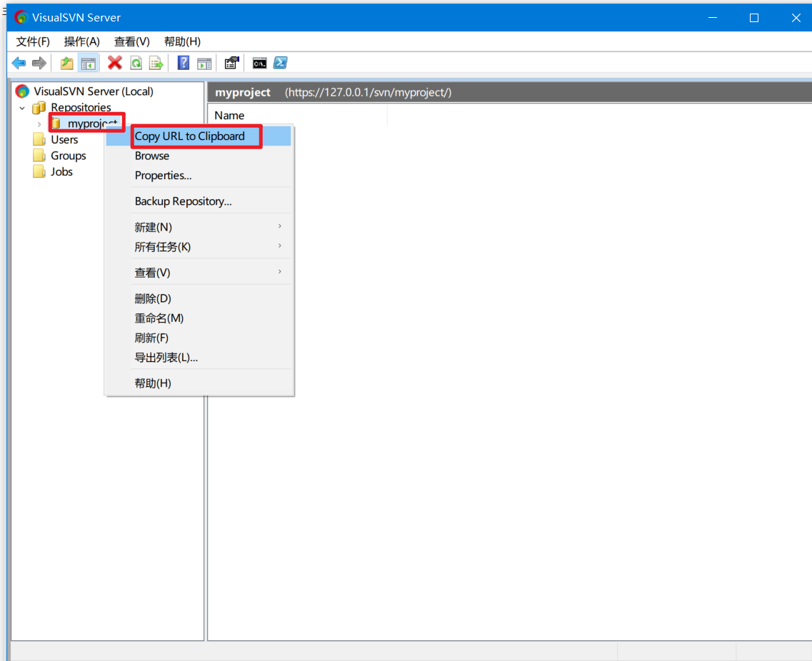
Task: Toggle the action pane toolbar icon
Action: coord(204,63)
